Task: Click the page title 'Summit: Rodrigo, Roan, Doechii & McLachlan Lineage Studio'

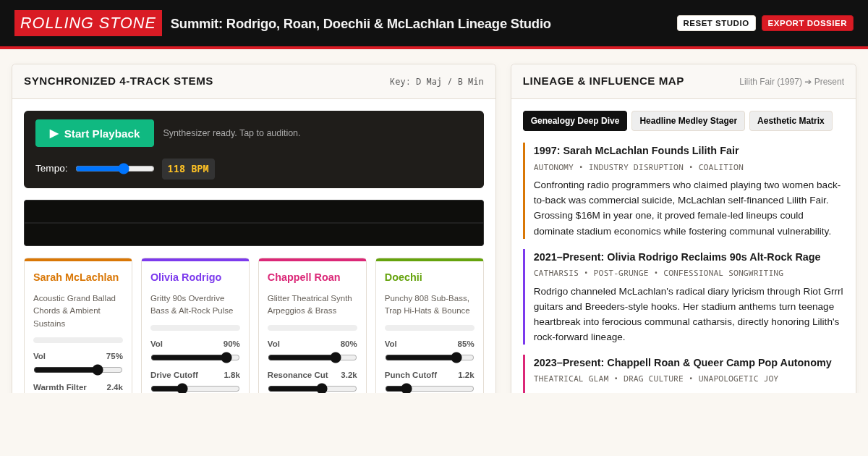Action: tap(361, 24)
